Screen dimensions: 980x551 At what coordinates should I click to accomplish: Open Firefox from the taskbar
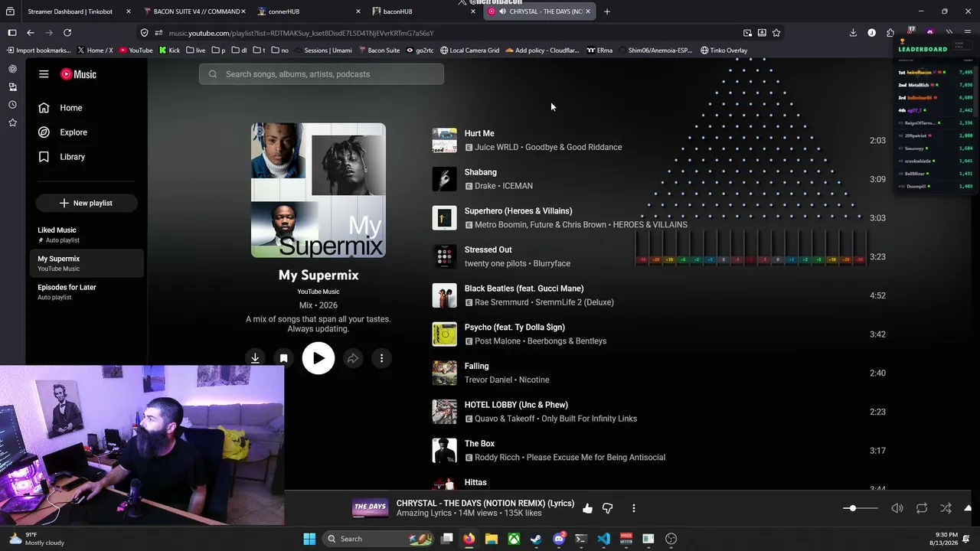469,539
